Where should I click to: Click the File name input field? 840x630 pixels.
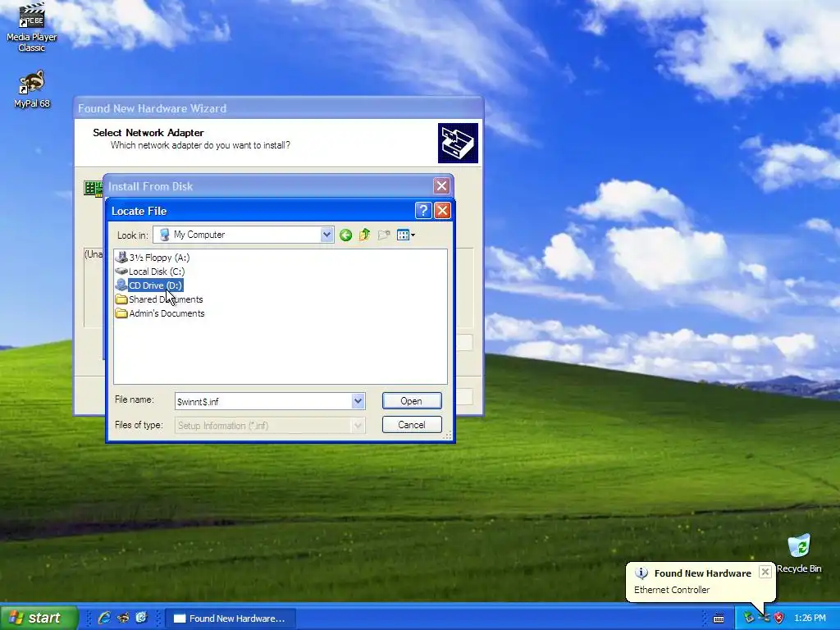click(263, 401)
